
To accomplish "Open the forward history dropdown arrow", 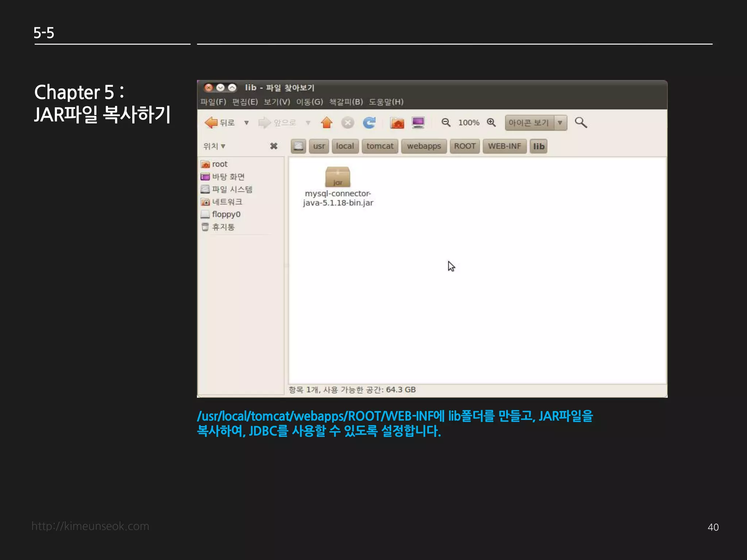I will [308, 123].
